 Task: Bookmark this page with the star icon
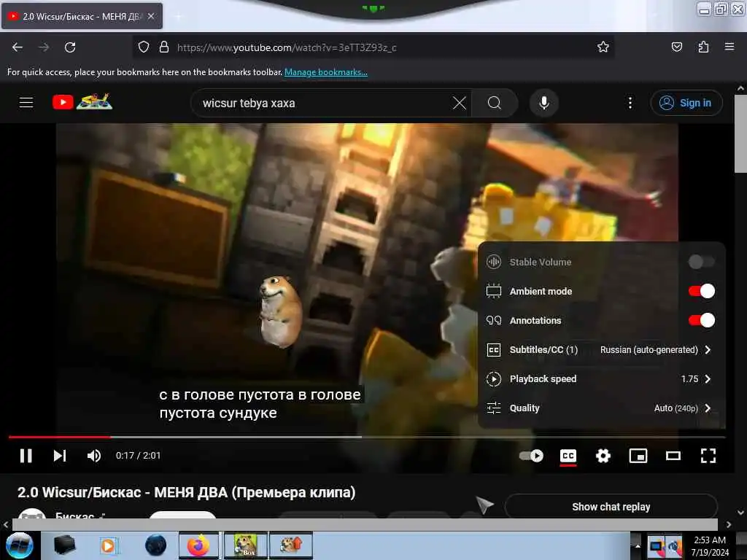click(603, 47)
